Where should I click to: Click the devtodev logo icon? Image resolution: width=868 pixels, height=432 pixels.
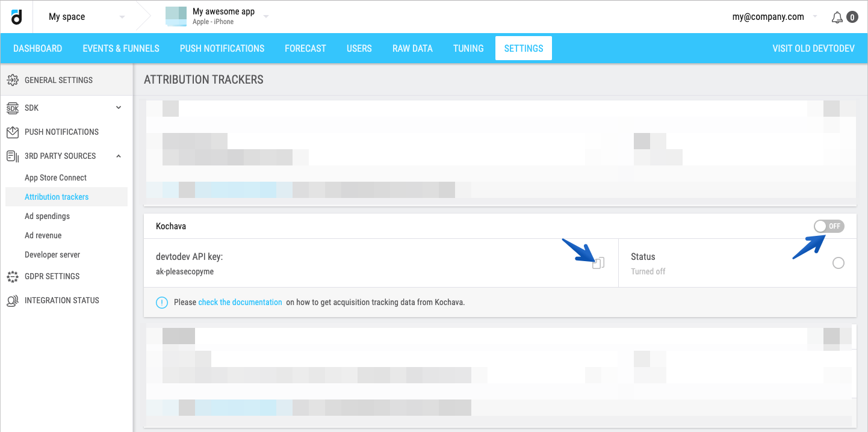tap(16, 17)
